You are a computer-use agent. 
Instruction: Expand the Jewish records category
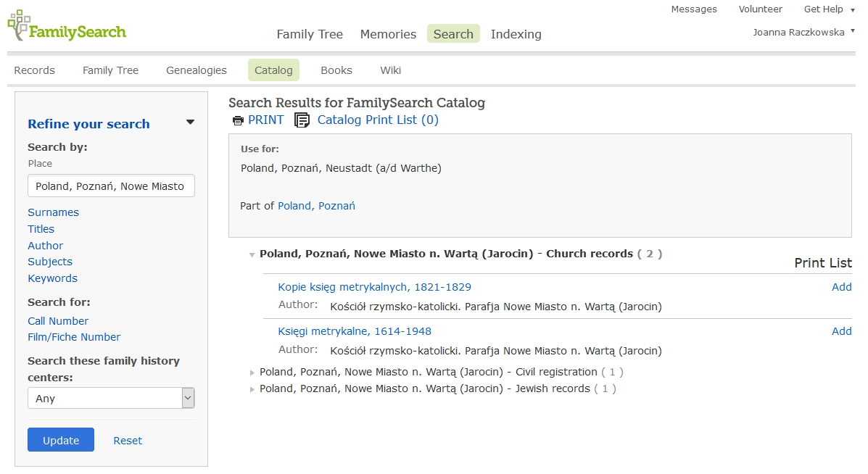[252, 389]
